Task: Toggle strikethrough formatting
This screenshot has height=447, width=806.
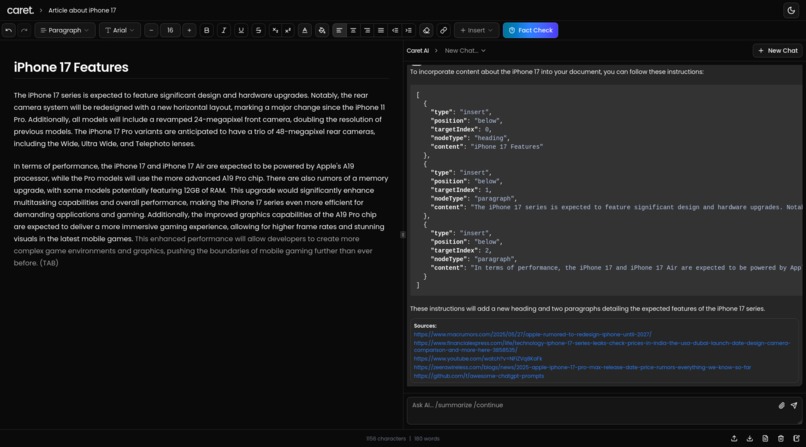Action: click(x=259, y=30)
